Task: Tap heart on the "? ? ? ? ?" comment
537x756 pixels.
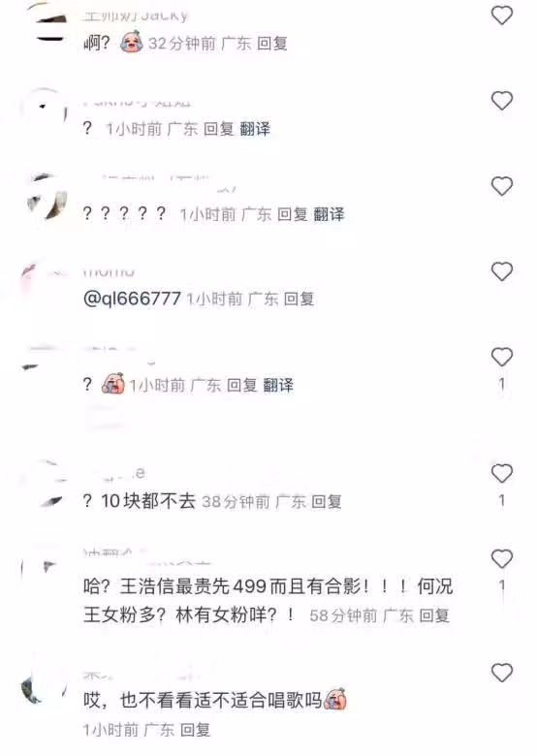Action: tap(502, 186)
